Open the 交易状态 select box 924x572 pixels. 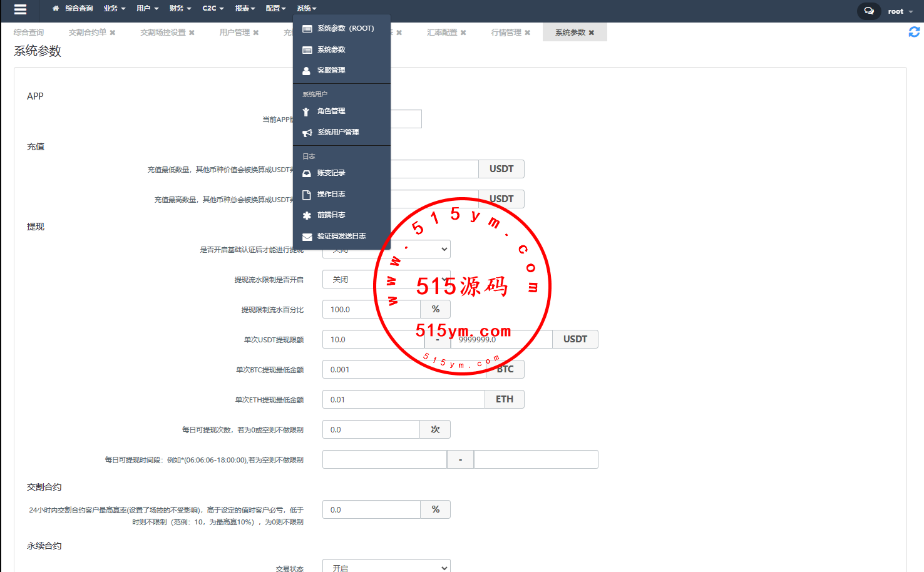click(x=386, y=566)
